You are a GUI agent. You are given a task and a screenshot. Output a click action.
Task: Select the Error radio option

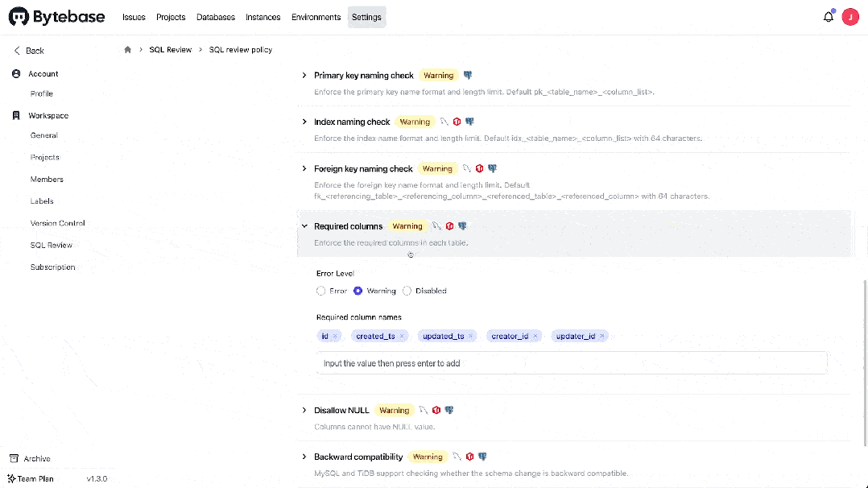pyautogui.click(x=320, y=291)
